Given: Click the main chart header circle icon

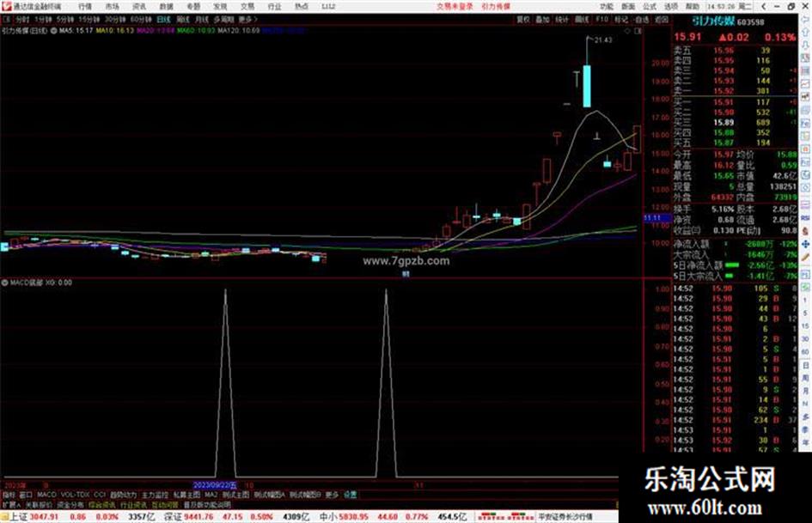Looking at the screenshot, I should [53, 31].
